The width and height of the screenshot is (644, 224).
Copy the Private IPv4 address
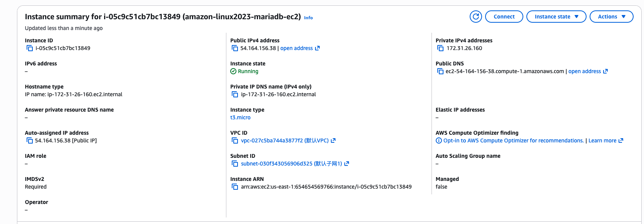(440, 48)
